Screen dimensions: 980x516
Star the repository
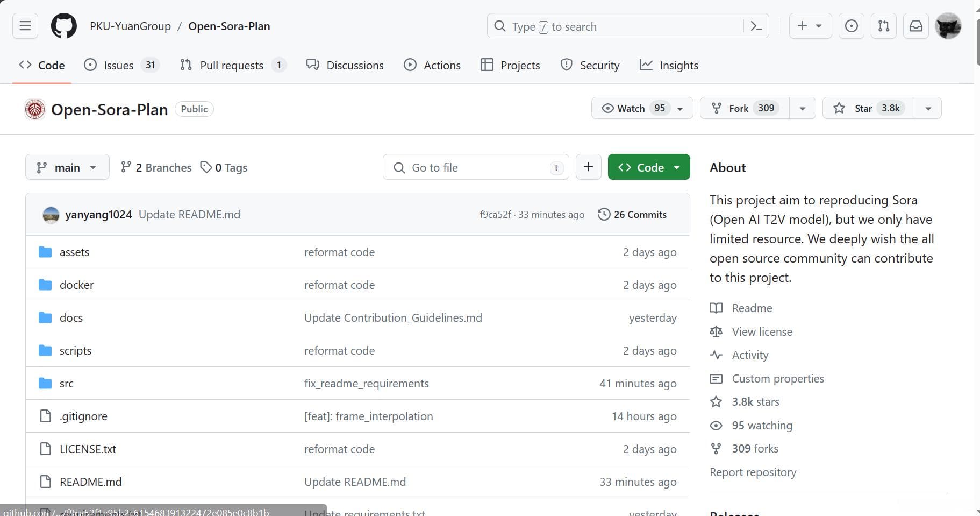coord(869,108)
